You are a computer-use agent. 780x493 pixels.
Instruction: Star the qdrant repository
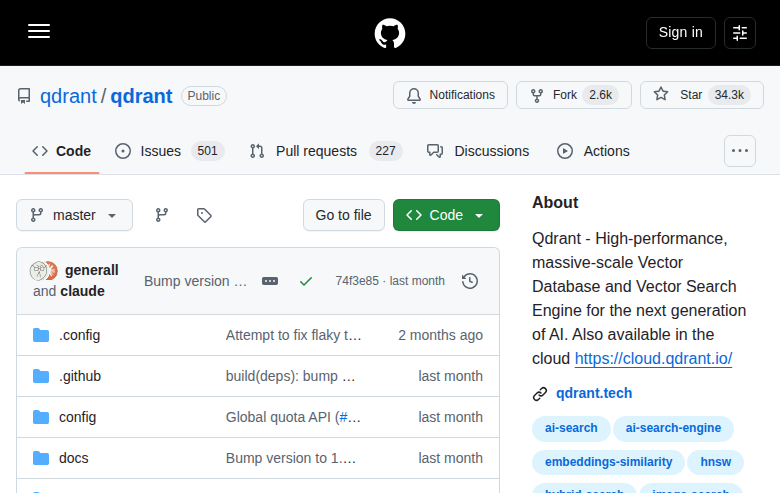(x=701, y=95)
